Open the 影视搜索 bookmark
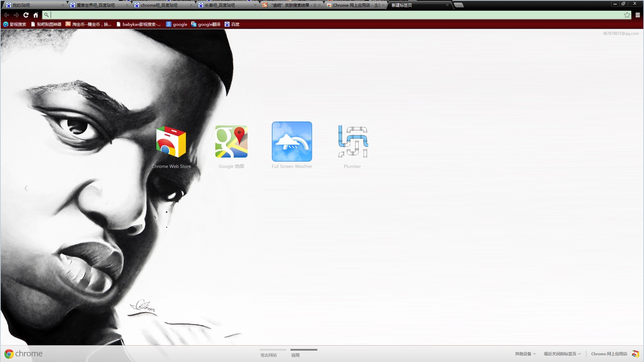 pyautogui.click(x=15, y=24)
